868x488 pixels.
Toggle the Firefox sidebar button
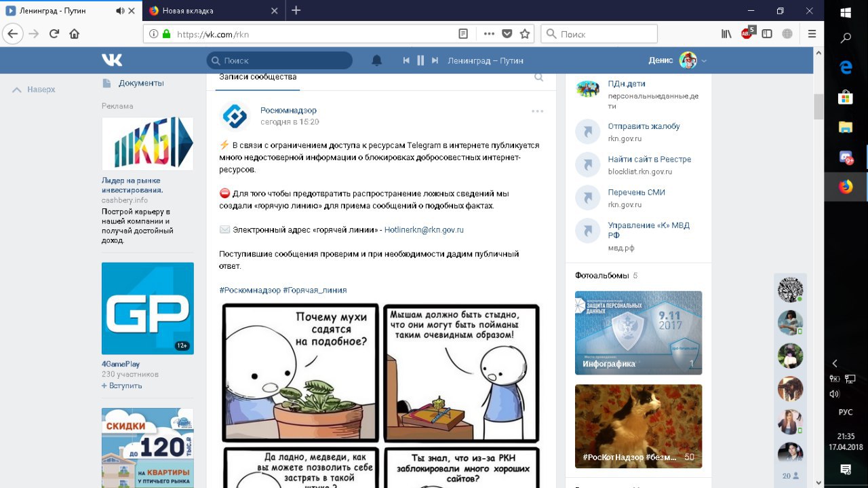pos(767,33)
